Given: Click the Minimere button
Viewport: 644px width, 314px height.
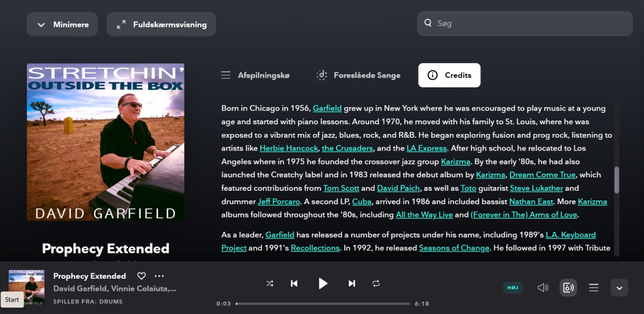Looking at the screenshot, I should tap(62, 24).
